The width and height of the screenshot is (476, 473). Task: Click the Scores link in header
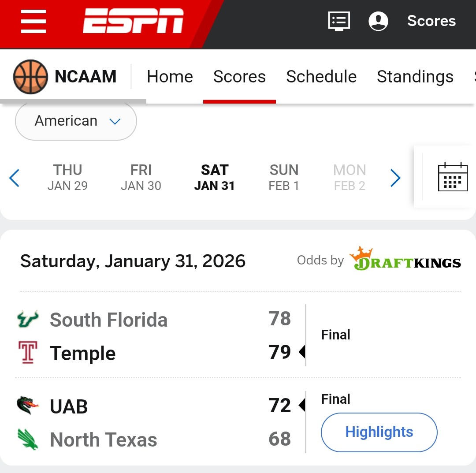431,21
